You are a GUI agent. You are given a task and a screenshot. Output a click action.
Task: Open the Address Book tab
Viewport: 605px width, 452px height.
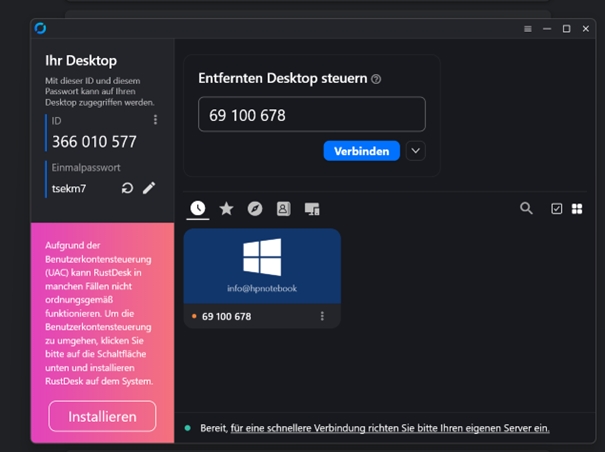coord(283,209)
